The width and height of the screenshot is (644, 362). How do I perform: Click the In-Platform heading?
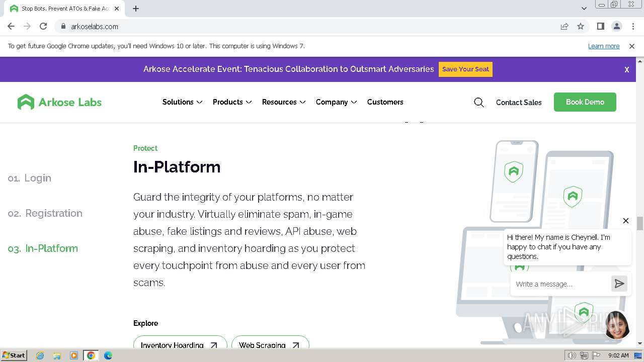coord(177,167)
